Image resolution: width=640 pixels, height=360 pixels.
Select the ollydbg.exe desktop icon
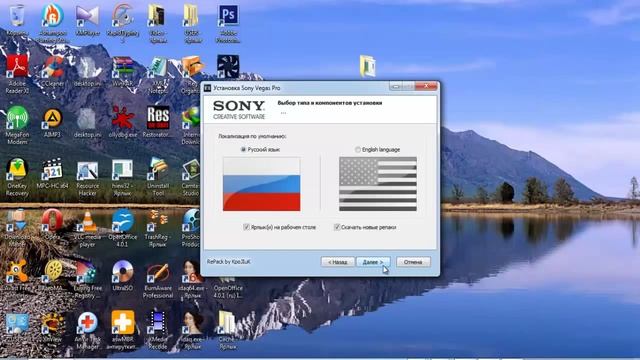[x=123, y=118]
